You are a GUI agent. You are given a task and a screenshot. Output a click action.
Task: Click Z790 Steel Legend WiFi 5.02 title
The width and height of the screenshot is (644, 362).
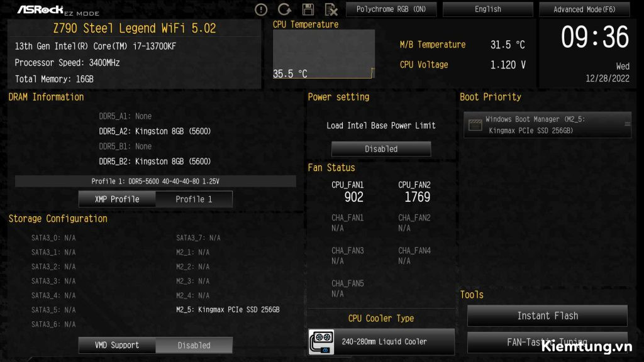(135, 28)
